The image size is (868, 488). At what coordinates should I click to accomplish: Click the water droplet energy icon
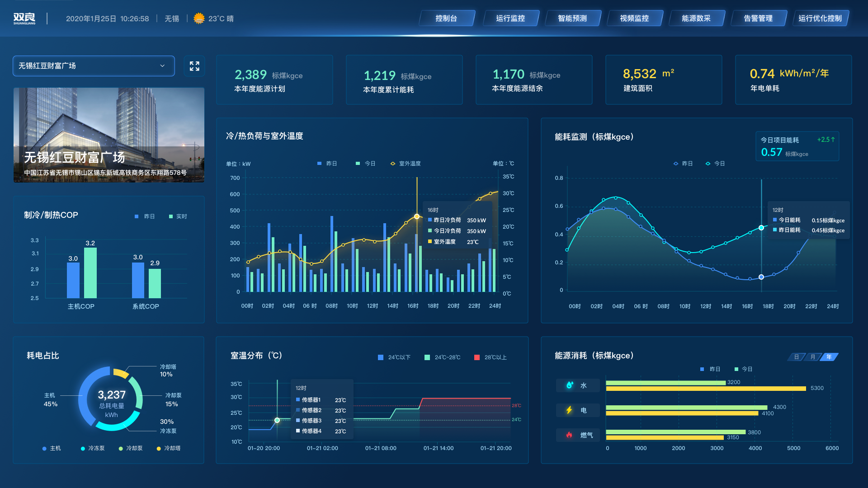570,385
